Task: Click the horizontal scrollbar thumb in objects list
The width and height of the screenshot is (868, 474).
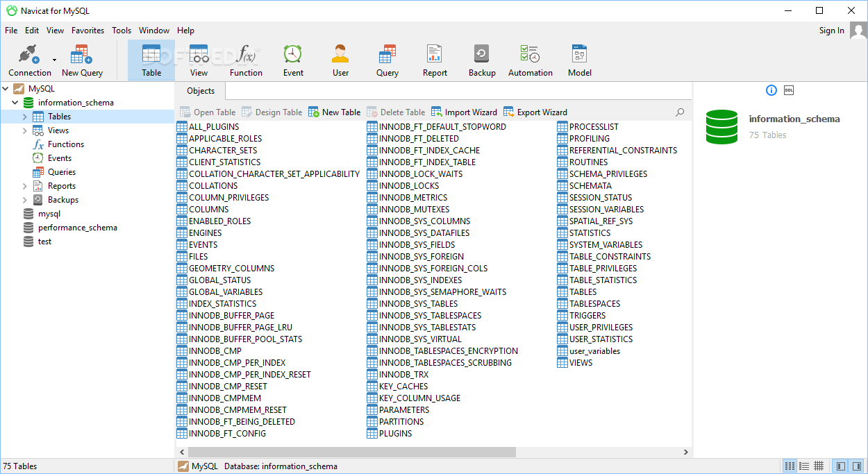Action: pos(351,452)
